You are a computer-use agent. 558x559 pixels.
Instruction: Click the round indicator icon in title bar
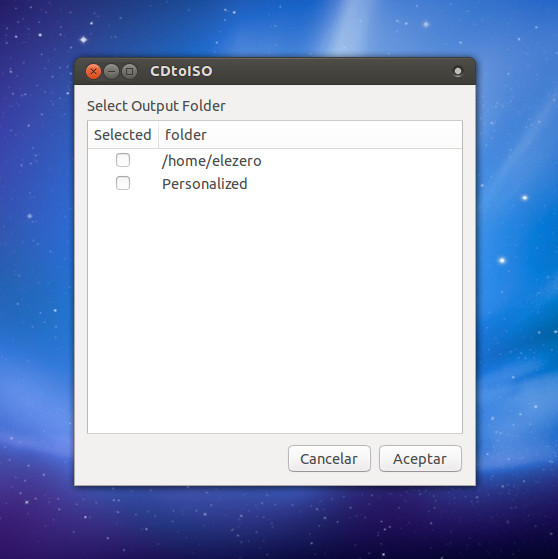(458, 71)
